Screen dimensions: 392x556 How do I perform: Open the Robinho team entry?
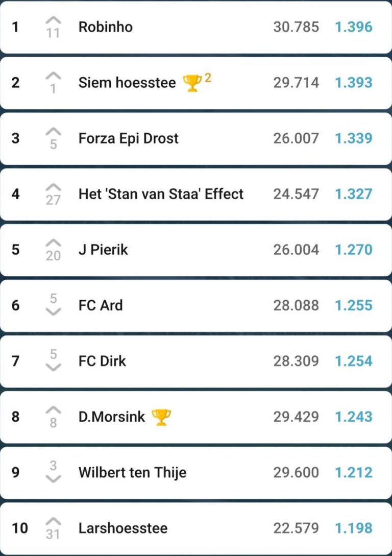(106, 27)
